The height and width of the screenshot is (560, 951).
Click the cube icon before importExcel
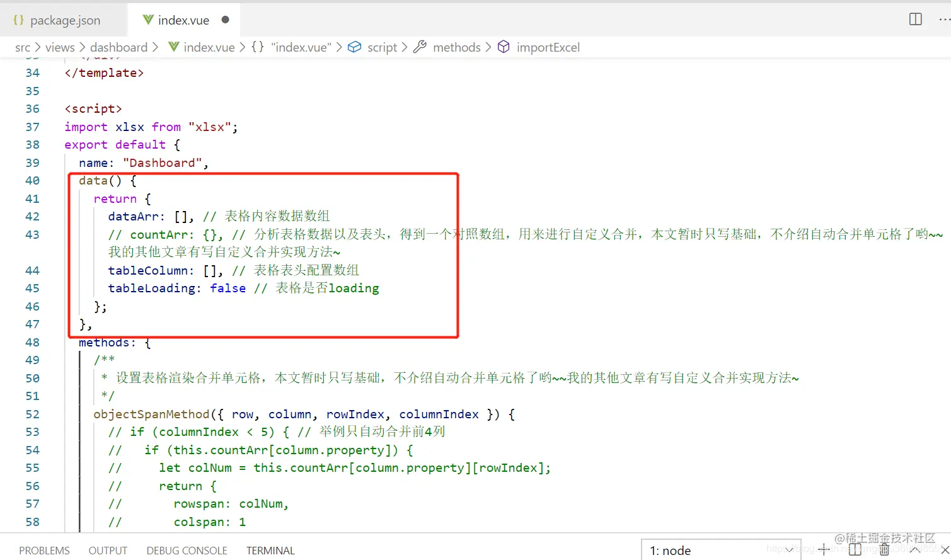504,47
